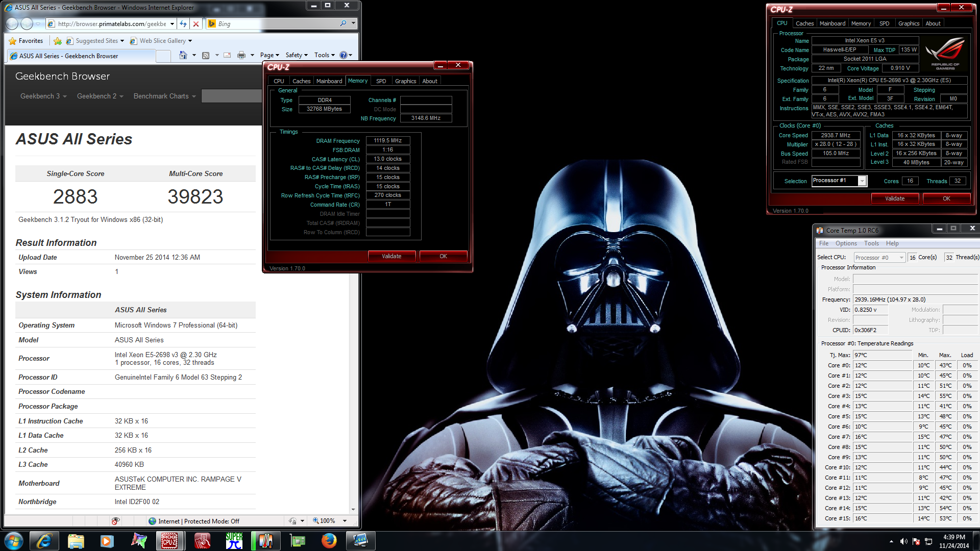Click the Add to Favorites Bar icon
The image size is (980, 551).
[x=58, y=41]
